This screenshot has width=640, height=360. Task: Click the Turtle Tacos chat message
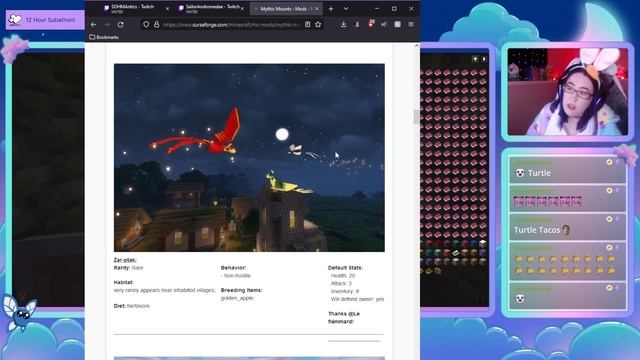tap(567, 227)
